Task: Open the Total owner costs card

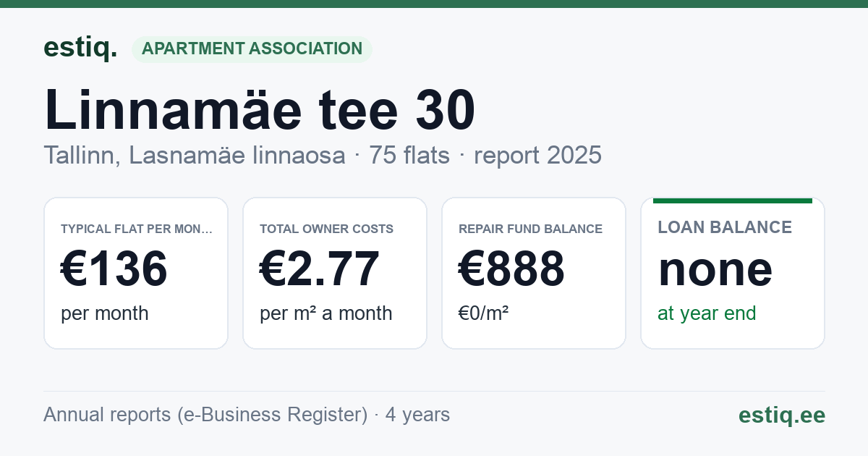Action: pyautogui.click(x=335, y=273)
